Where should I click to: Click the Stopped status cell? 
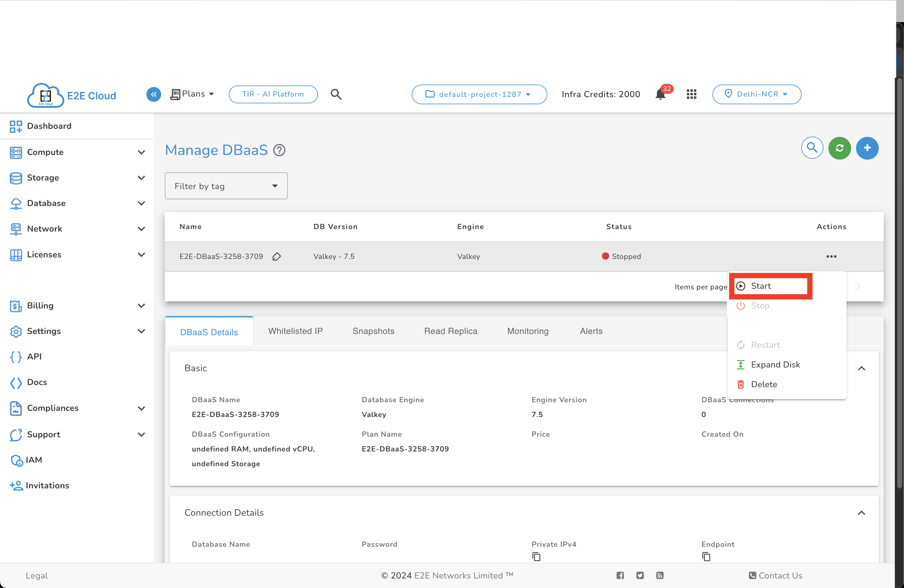pos(621,256)
